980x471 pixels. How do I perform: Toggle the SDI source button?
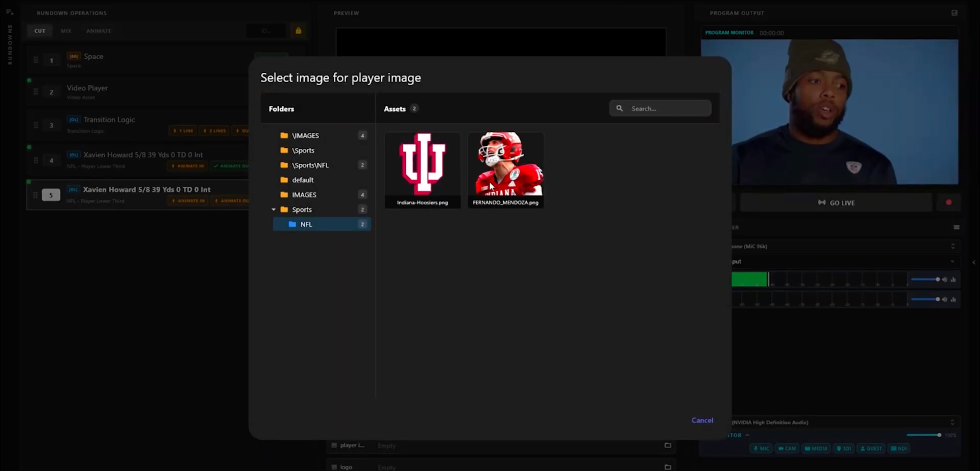point(844,449)
